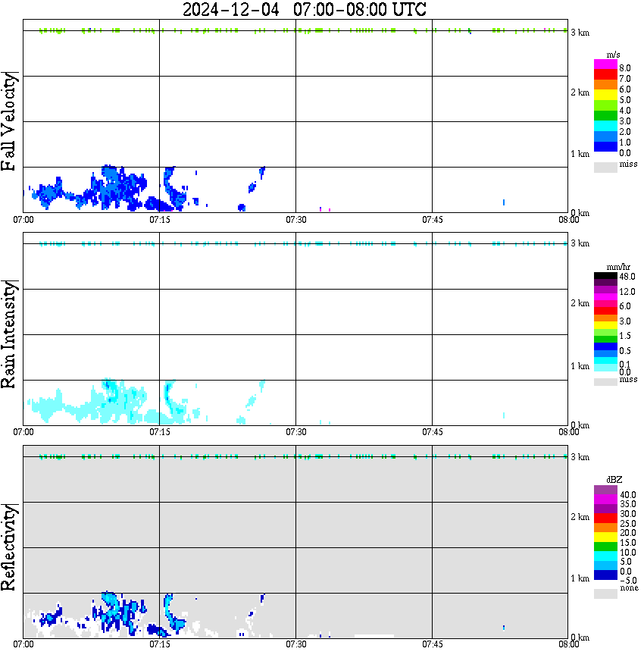Click the gray 'miss' swatch in m/s legend
This screenshot has height=658, width=644.
(x=605, y=167)
